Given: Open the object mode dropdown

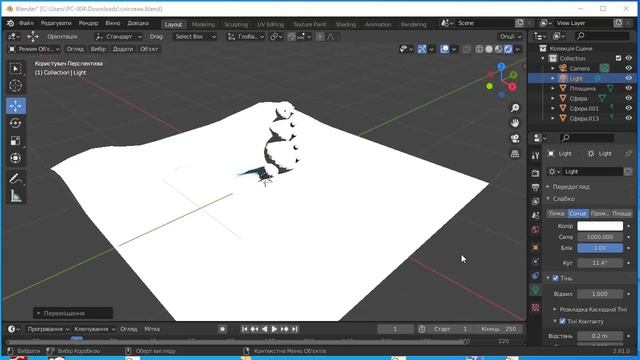Looking at the screenshot, I should coord(34,49).
